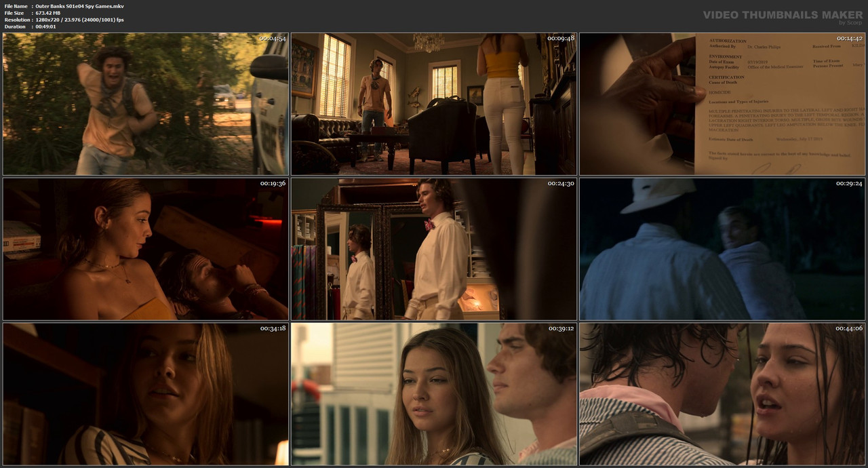Select the thumbnail stamped 00:34:18
This screenshot has height=468, width=868.
click(x=146, y=394)
